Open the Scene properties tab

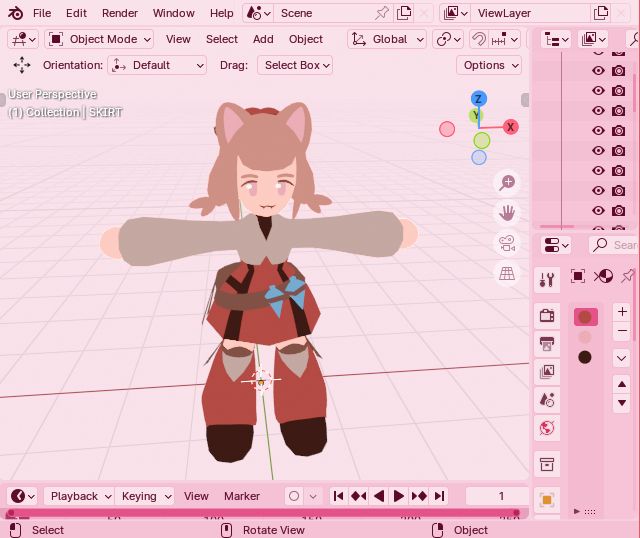pyautogui.click(x=547, y=400)
